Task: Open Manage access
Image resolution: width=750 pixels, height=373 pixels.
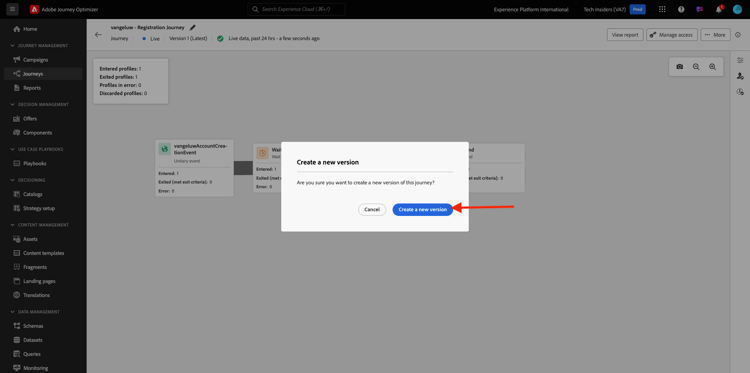Action: click(672, 35)
